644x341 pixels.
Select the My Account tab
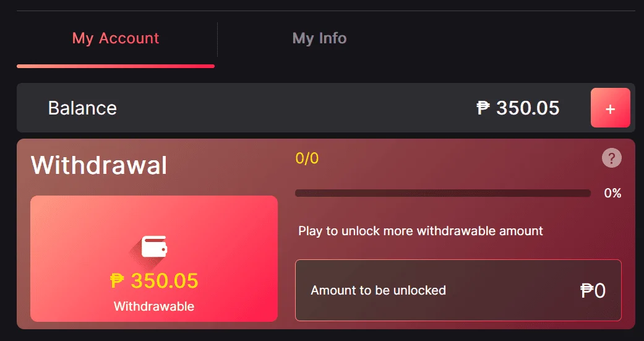116,38
